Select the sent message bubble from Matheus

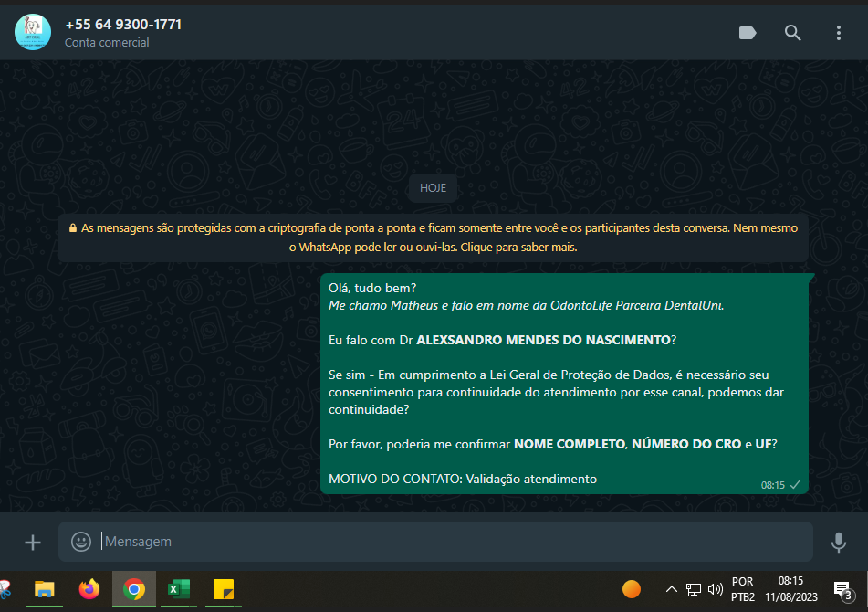[564, 384]
